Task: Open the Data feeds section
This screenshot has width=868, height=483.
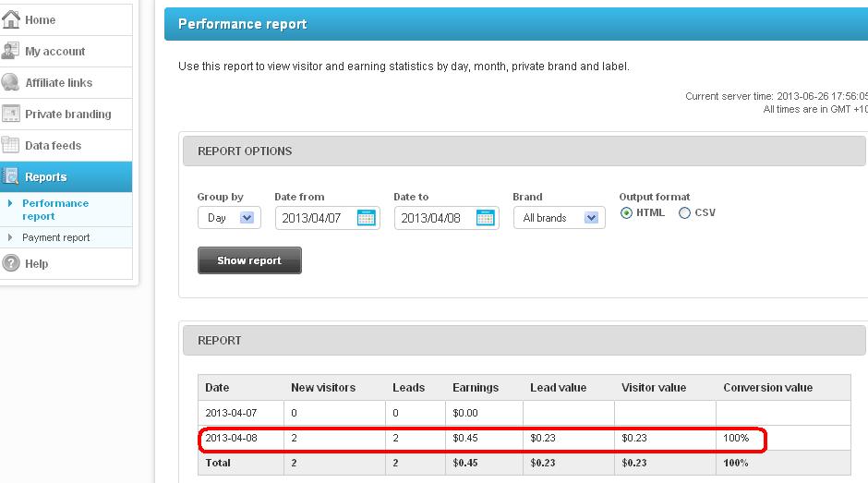Action: pos(66,146)
